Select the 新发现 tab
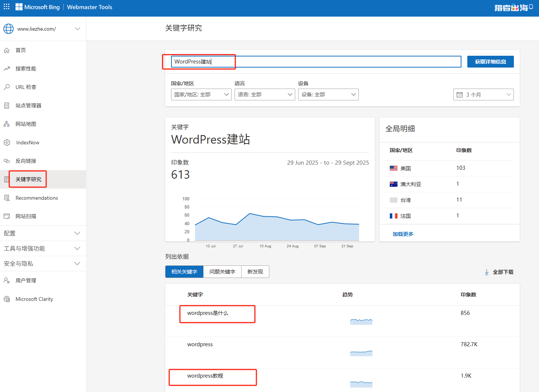Screen dimensions: 539x392 pyautogui.click(x=255, y=271)
